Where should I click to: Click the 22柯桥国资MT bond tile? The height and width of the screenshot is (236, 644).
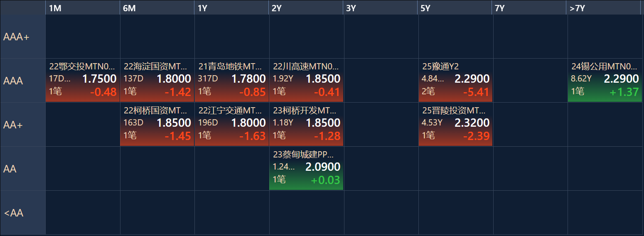coord(157,124)
